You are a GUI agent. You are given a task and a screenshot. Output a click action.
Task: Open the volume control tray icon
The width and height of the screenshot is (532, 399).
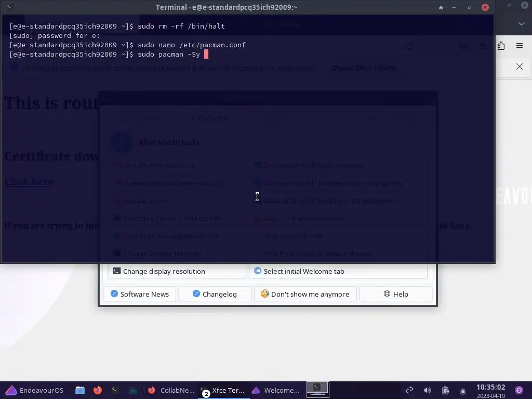point(427,390)
